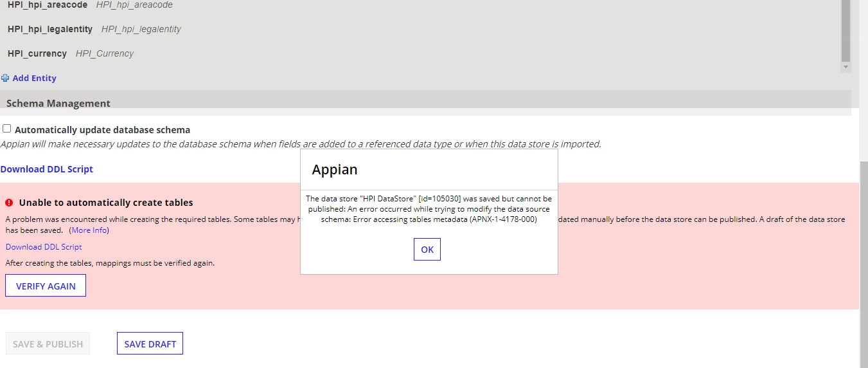Select the HPI_hpi_legalentity entity row
This screenshot has height=368, width=868.
[420, 29]
